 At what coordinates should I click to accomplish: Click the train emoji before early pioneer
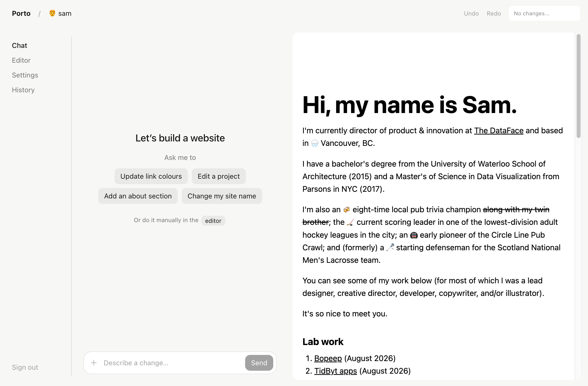tap(413, 235)
